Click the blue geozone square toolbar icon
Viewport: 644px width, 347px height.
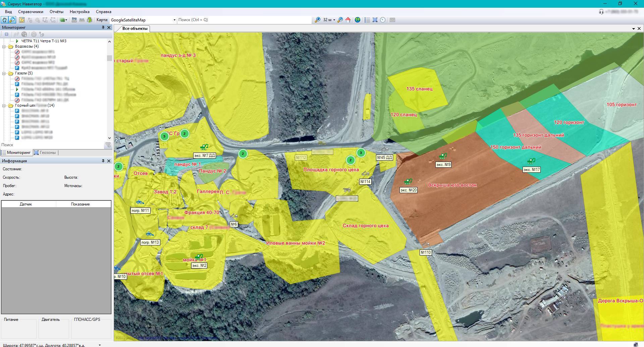375,20
